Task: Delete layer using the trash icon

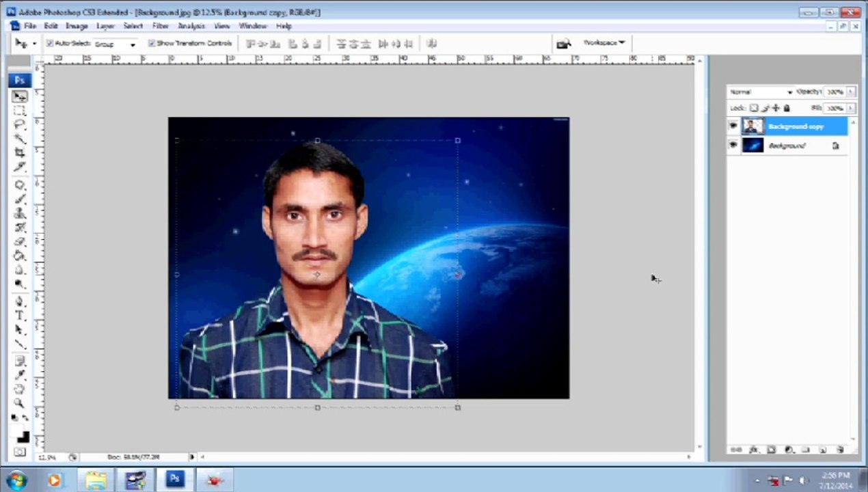Action: 839,450
